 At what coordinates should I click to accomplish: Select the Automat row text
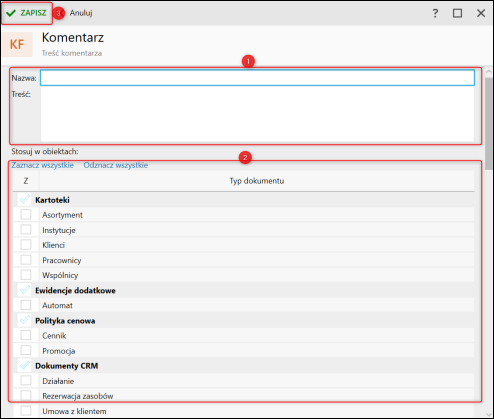[57, 305]
